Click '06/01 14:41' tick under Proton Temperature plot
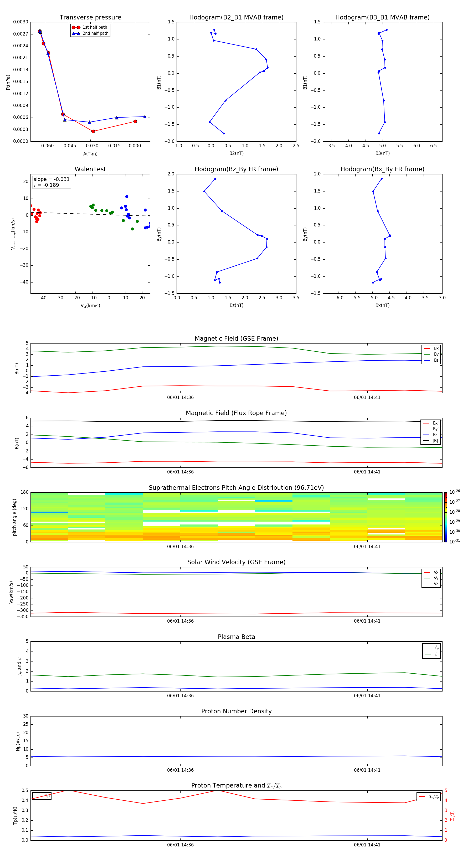 tap(367, 845)
